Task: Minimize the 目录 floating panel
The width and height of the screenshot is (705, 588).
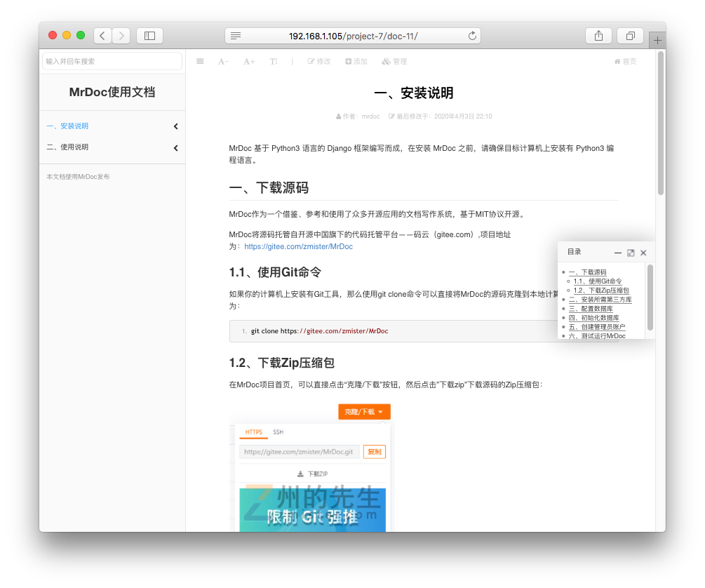Action: click(618, 253)
